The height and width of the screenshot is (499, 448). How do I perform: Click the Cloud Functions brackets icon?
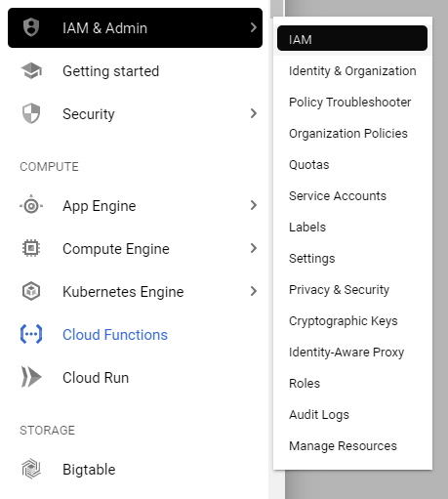click(x=31, y=334)
